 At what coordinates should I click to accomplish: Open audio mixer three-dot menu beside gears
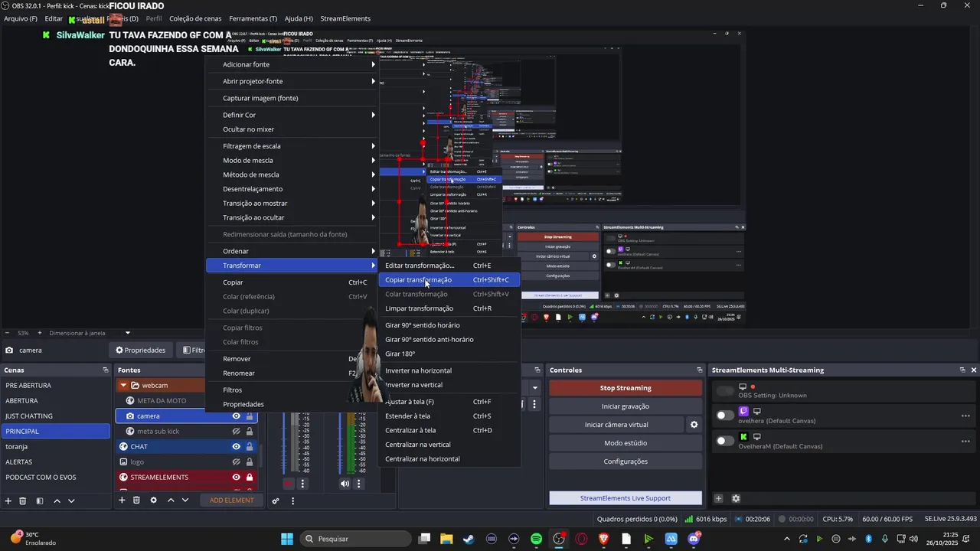click(x=291, y=500)
